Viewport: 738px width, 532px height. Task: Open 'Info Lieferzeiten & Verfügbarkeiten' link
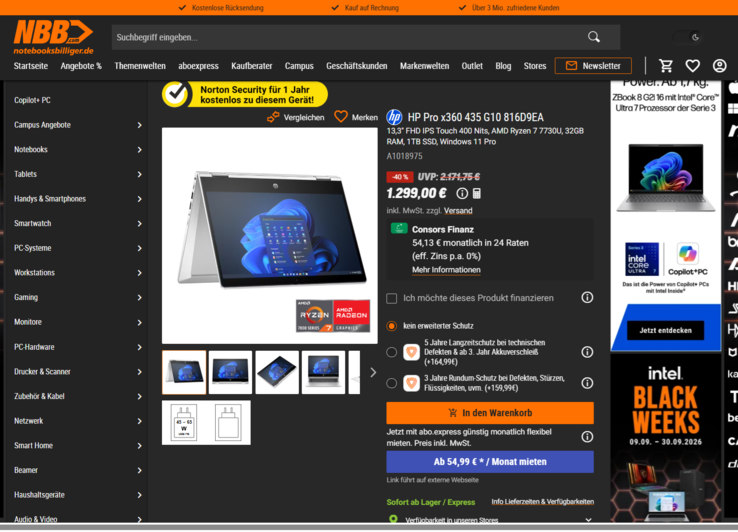(x=543, y=502)
